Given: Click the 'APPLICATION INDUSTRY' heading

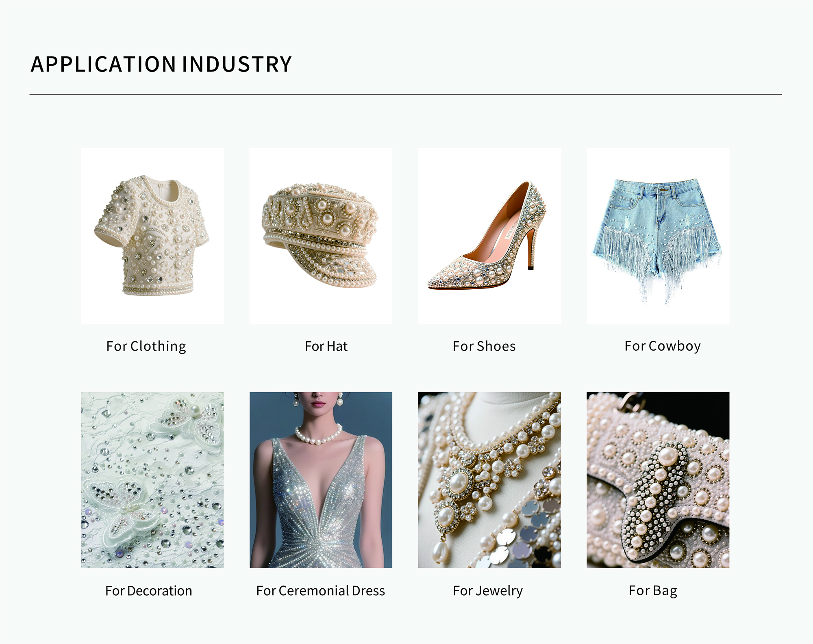Looking at the screenshot, I should [161, 64].
